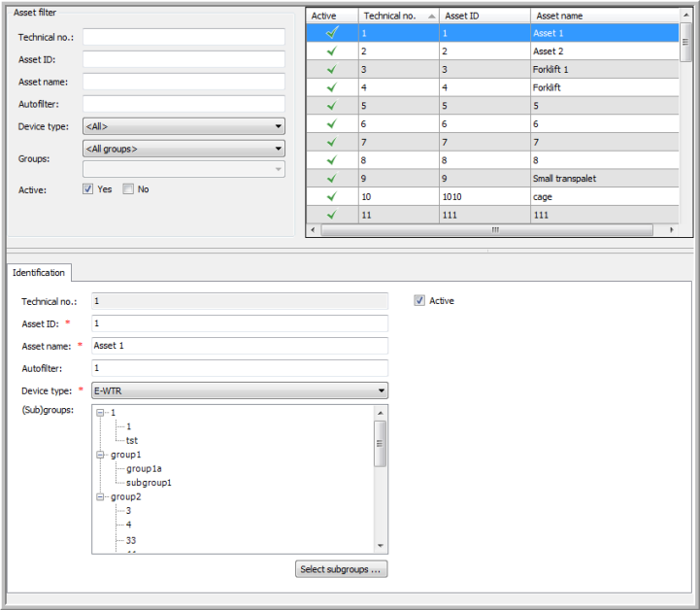
Task: Open the <All groups> dropdown
Action: tap(183, 149)
